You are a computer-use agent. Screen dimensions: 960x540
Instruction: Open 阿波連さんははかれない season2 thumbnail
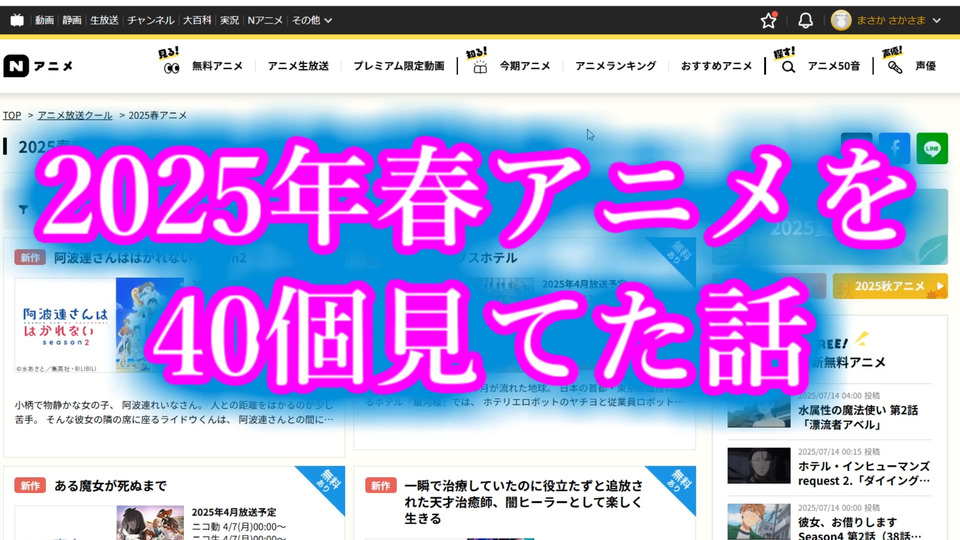[x=99, y=325]
